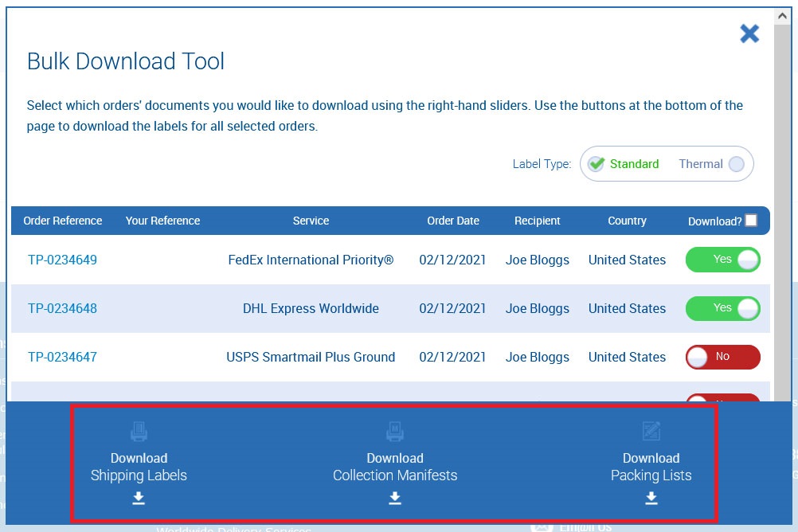The width and height of the screenshot is (798, 532).
Task: Click the Recipient column header
Action: coord(537,221)
